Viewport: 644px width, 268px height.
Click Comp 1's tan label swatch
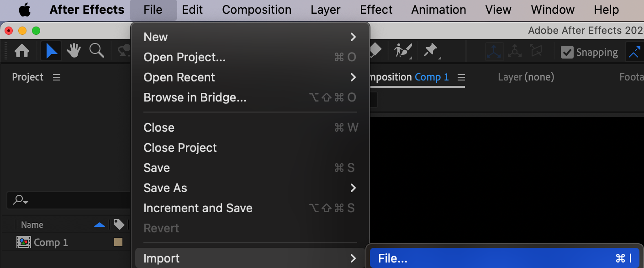click(x=118, y=242)
